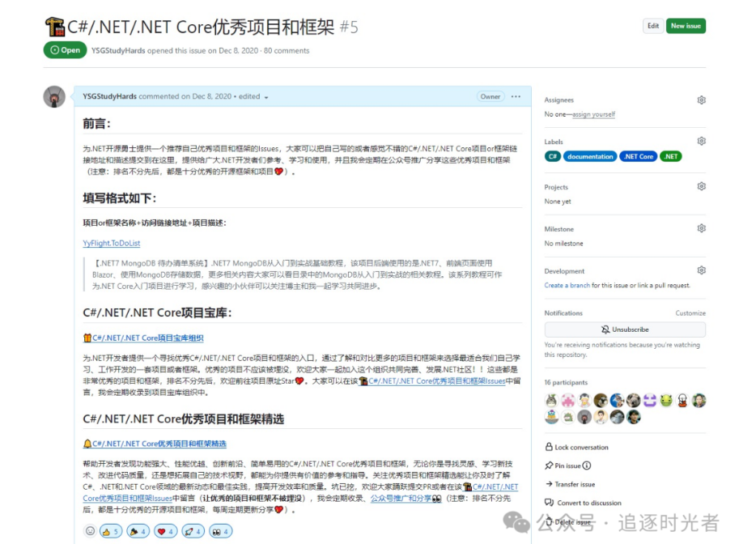The height and width of the screenshot is (544, 756).
Task: Click Delete issue option
Action: 568,522
